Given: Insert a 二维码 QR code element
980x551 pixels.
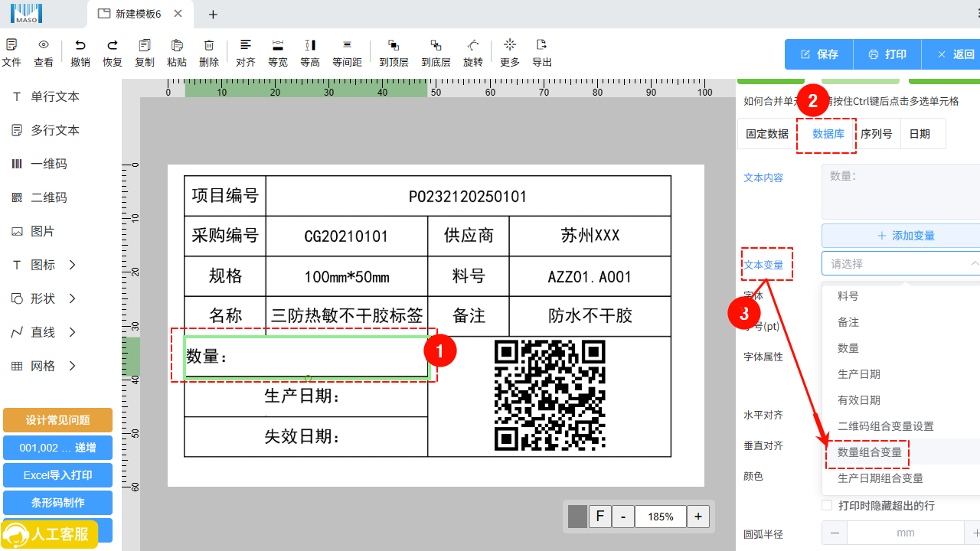Looking at the screenshot, I should click(39, 197).
